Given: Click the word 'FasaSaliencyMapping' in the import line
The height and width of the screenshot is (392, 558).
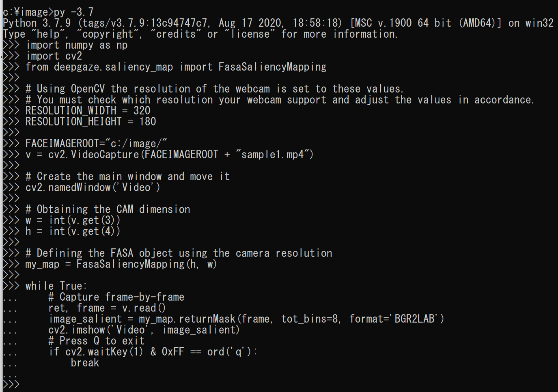Looking at the screenshot, I should tap(272, 67).
